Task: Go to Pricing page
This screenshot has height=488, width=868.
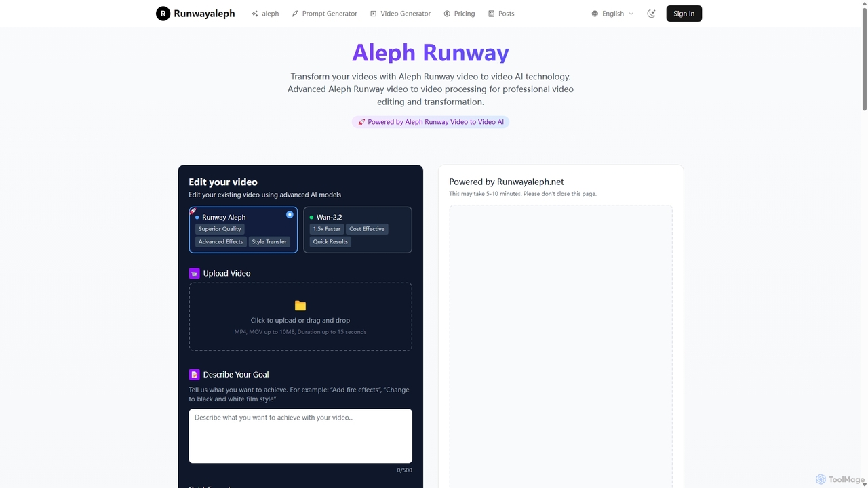Action: [x=459, y=14]
